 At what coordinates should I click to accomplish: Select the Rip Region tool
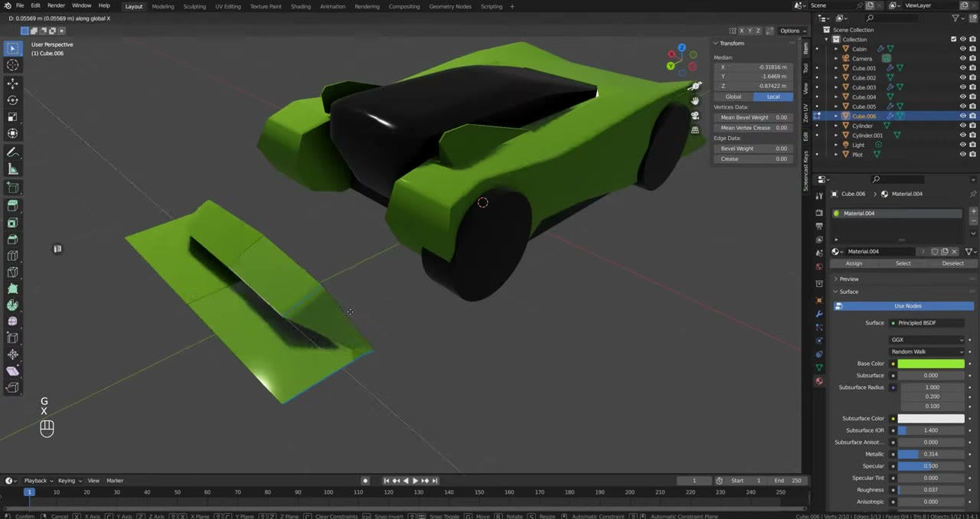[x=12, y=387]
